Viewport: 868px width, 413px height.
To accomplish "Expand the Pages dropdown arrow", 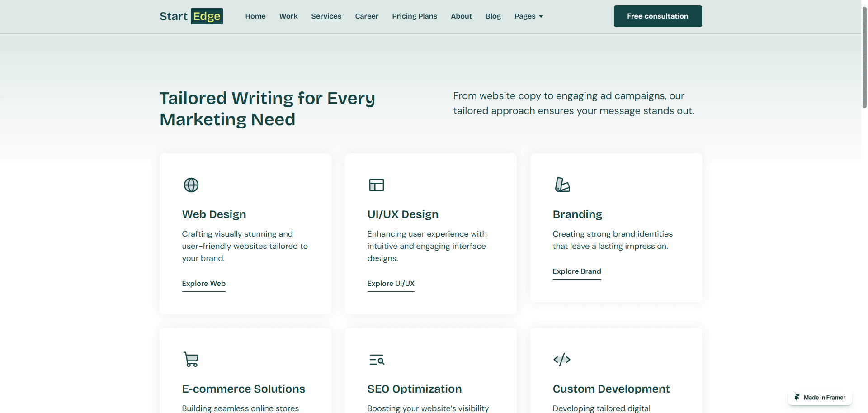I will coord(541,17).
